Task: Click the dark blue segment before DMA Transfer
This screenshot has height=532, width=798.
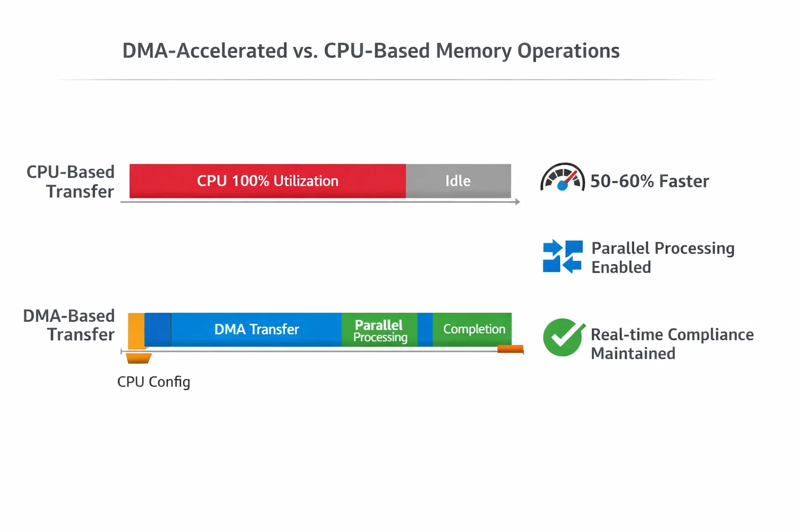Action: click(x=158, y=329)
